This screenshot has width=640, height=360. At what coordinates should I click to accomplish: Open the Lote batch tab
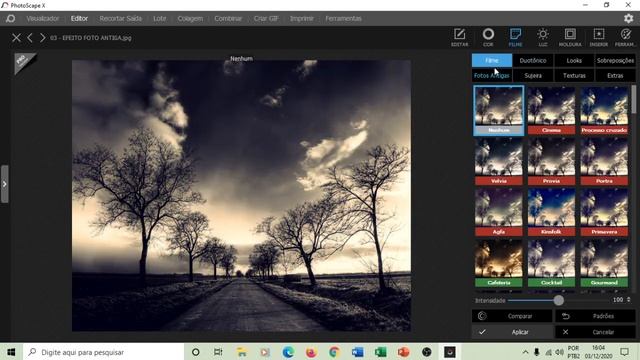point(160,18)
